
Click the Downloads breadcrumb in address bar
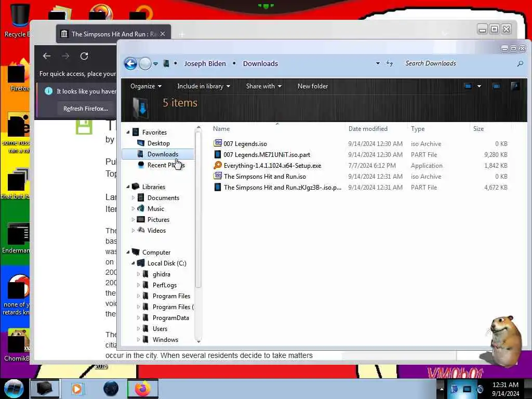click(x=260, y=63)
